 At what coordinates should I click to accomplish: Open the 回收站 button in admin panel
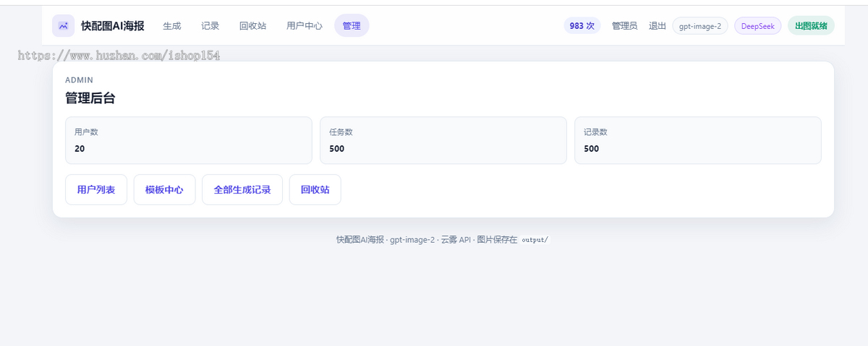[x=315, y=190]
